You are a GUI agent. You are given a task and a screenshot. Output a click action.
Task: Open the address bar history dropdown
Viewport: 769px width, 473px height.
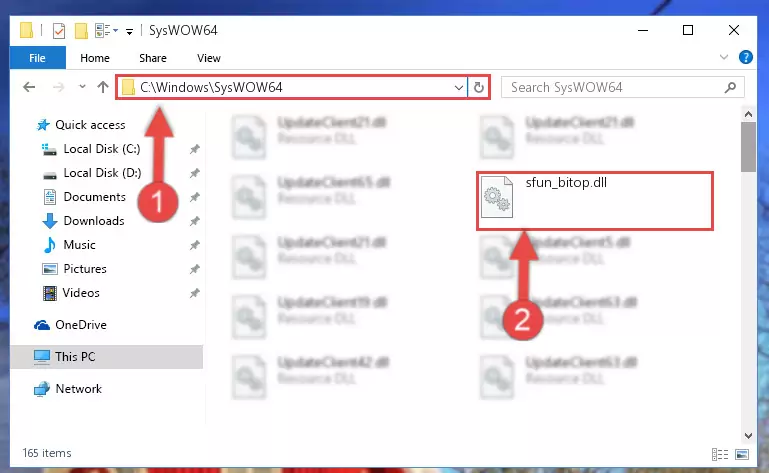pyautogui.click(x=459, y=88)
